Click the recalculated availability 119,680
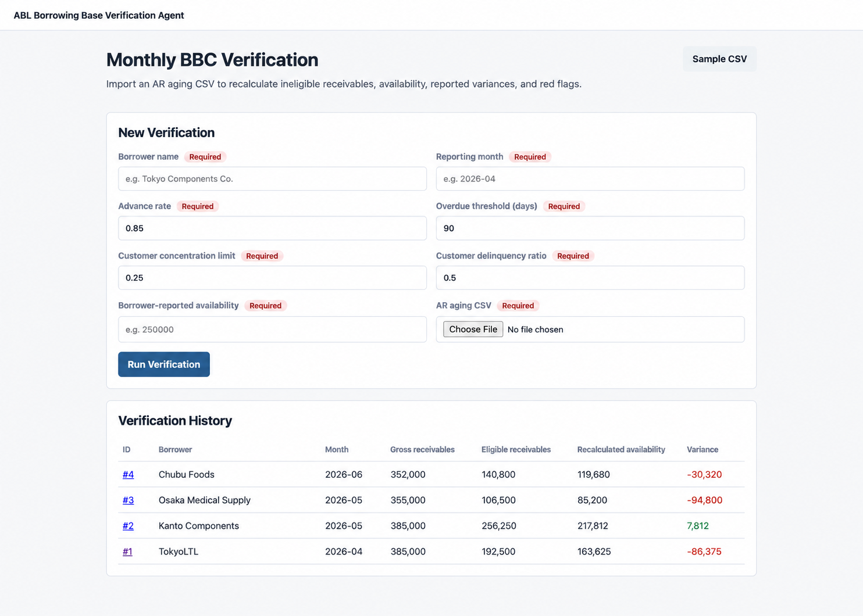 click(594, 474)
